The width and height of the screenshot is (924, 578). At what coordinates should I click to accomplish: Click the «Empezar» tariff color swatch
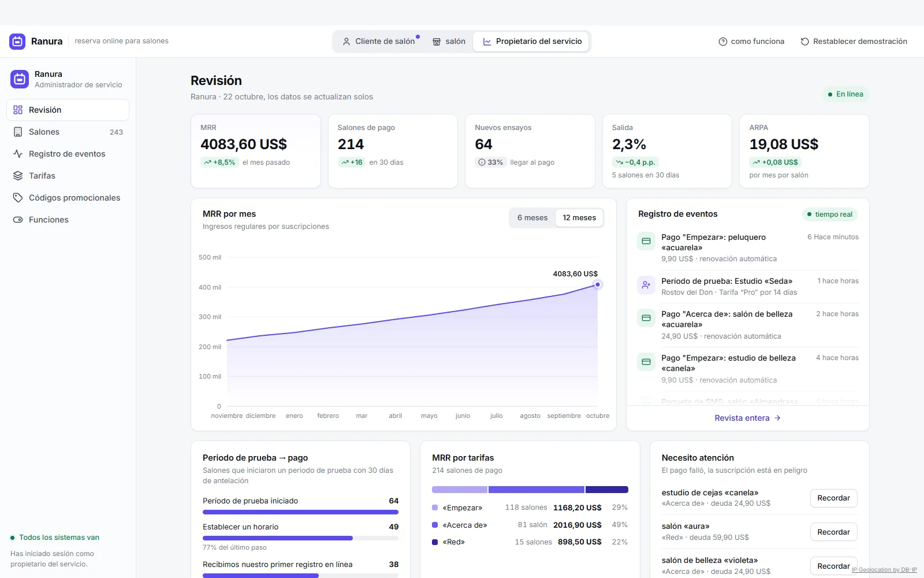pyautogui.click(x=435, y=507)
